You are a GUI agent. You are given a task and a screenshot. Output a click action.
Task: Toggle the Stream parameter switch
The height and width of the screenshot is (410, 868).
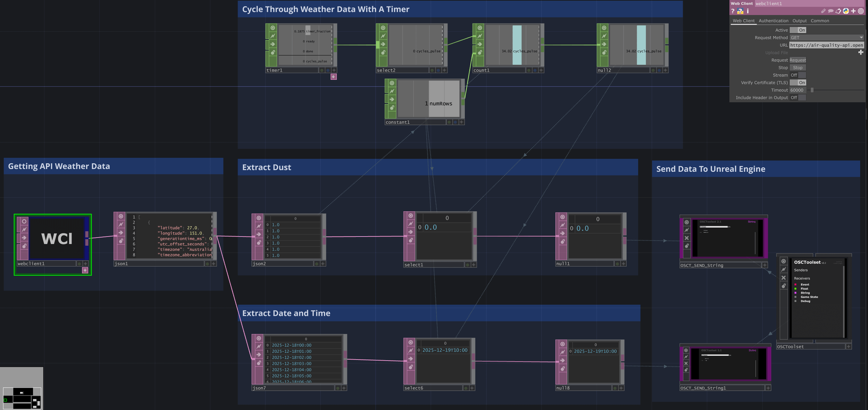pyautogui.click(x=798, y=75)
